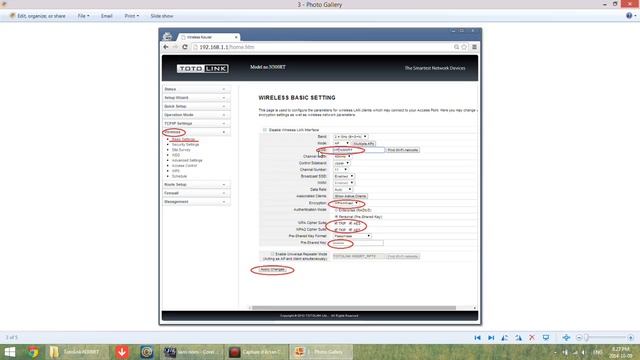Click the pictured browser back arrow
The height and width of the screenshot is (360, 640).
166,47
